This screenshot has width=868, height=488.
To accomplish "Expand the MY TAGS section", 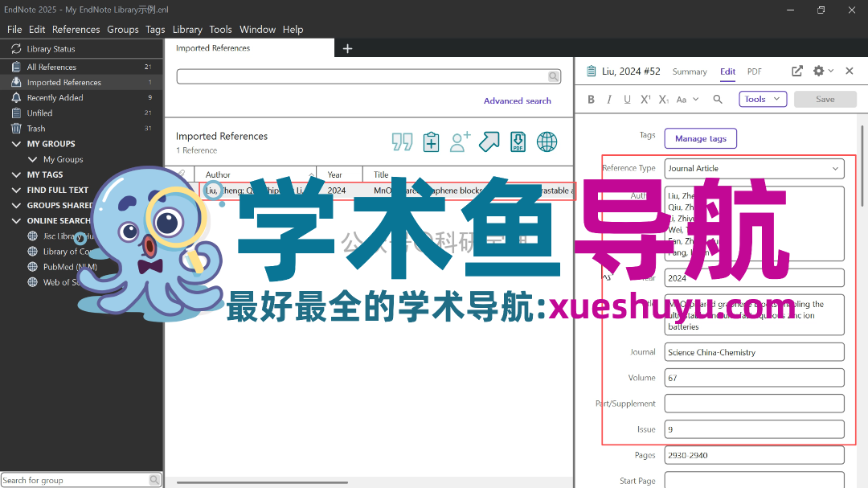I will (16, 174).
